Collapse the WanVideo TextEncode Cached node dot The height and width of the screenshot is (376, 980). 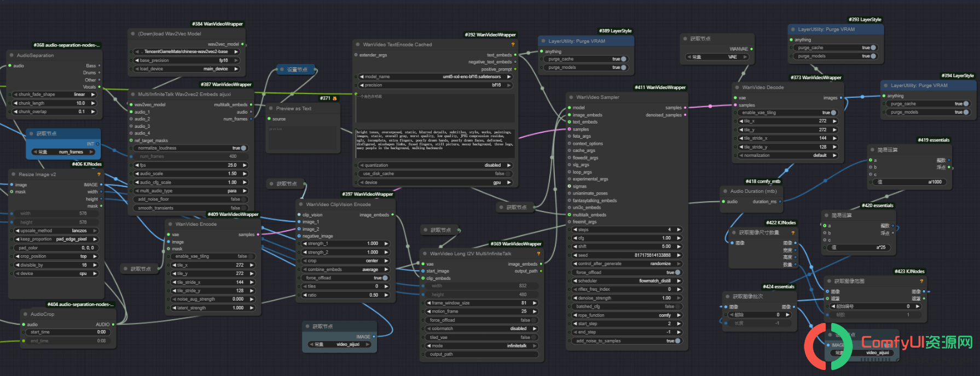[x=358, y=45]
